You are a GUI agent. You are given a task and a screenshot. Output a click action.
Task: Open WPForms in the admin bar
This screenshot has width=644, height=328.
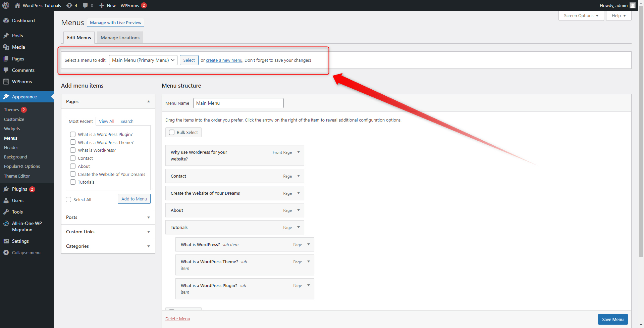pos(133,5)
